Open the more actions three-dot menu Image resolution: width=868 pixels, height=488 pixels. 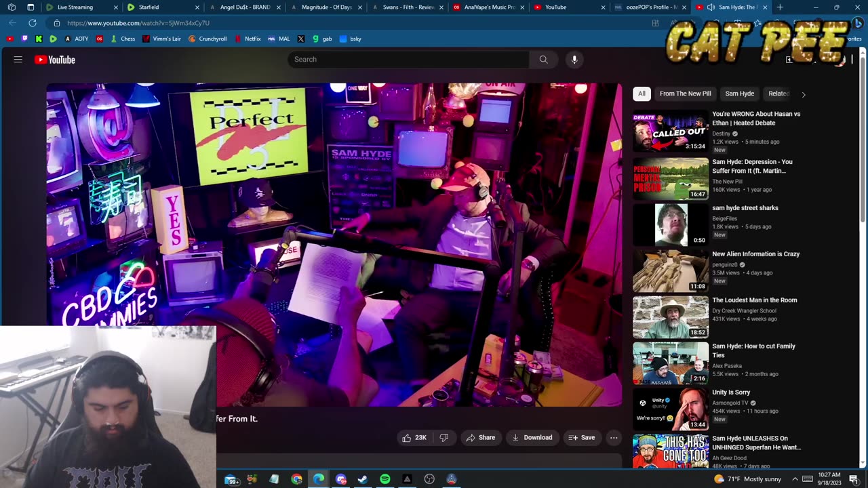click(614, 438)
